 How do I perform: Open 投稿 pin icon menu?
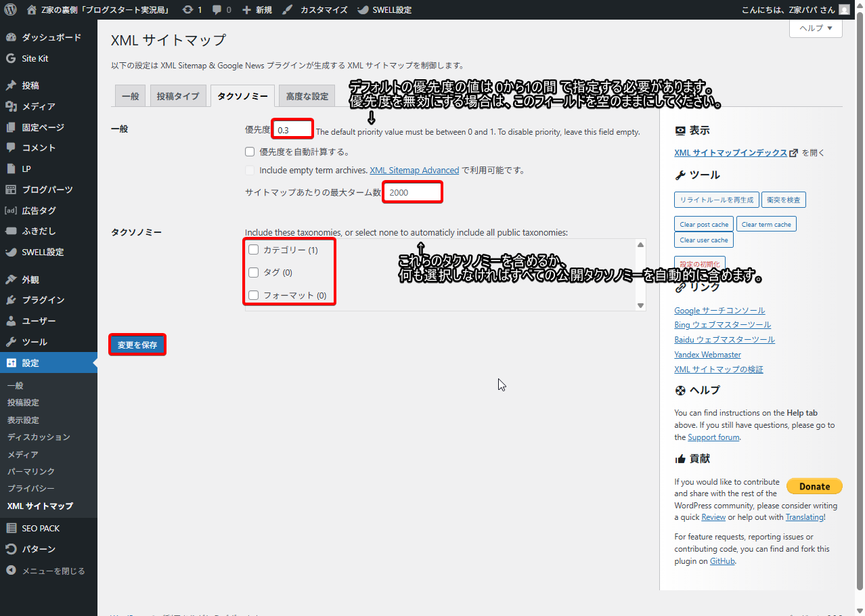(11, 85)
